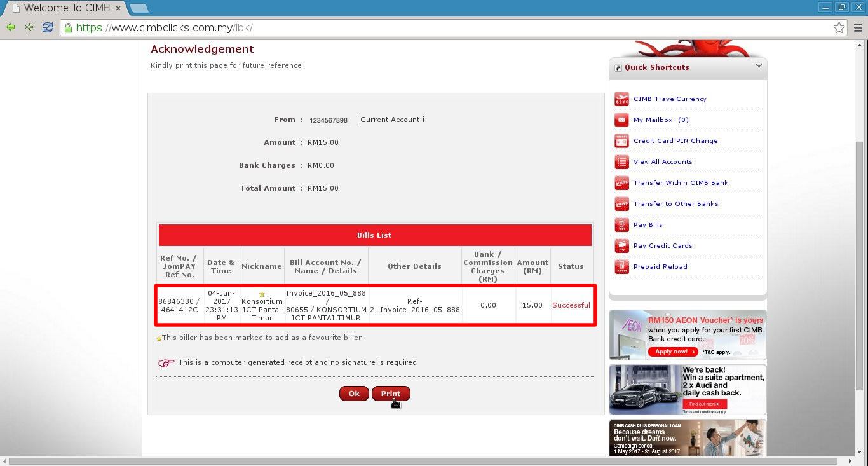
Task: Click the Acknowledgement heading
Action: [202, 49]
